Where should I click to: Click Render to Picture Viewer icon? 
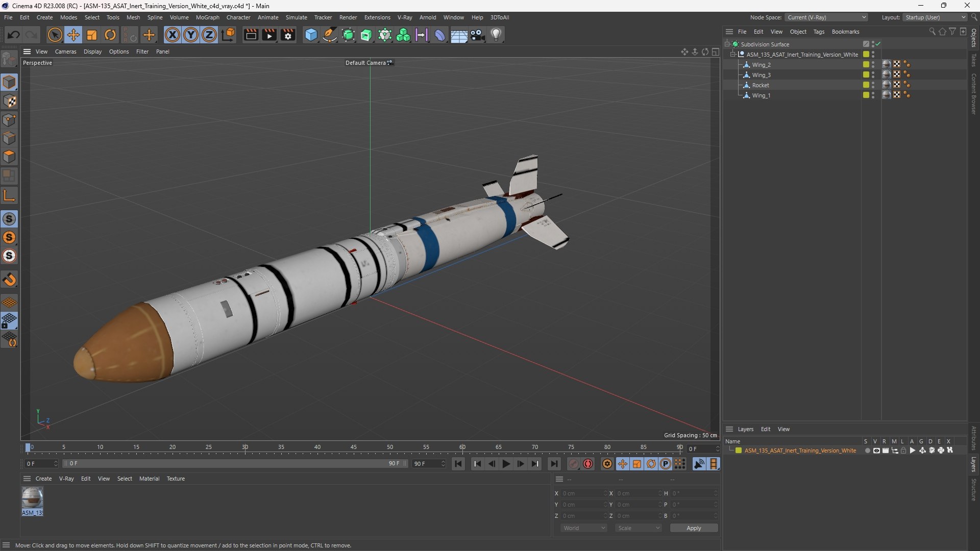pyautogui.click(x=269, y=35)
